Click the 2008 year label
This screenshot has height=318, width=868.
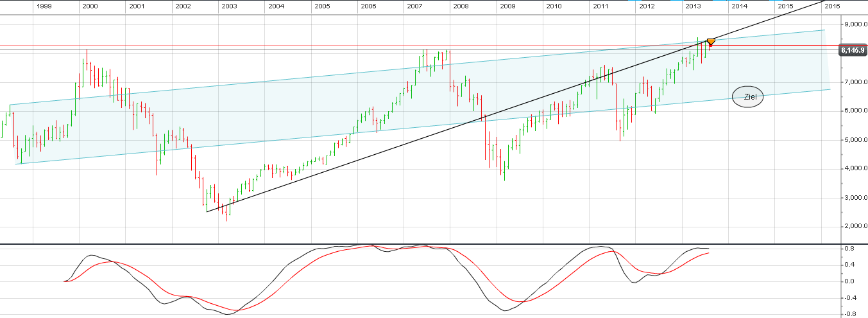click(x=461, y=6)
